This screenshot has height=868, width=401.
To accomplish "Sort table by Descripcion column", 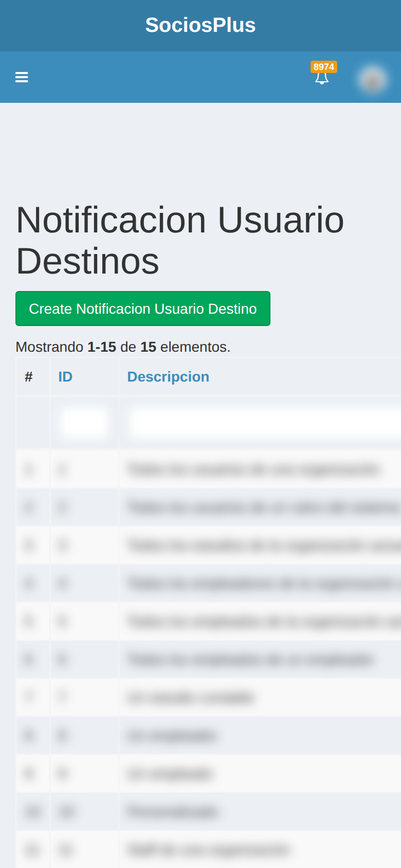I will click(168, 377).
